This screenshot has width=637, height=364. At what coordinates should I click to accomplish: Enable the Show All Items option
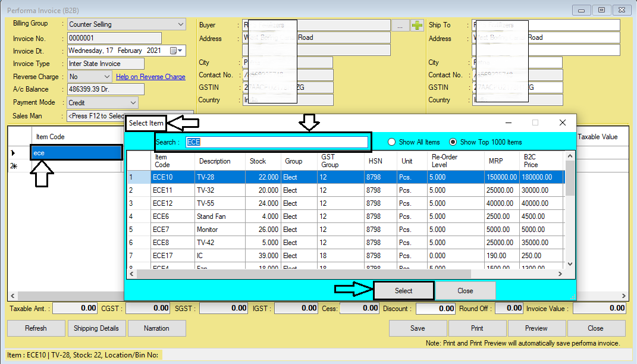pos(392,142)
